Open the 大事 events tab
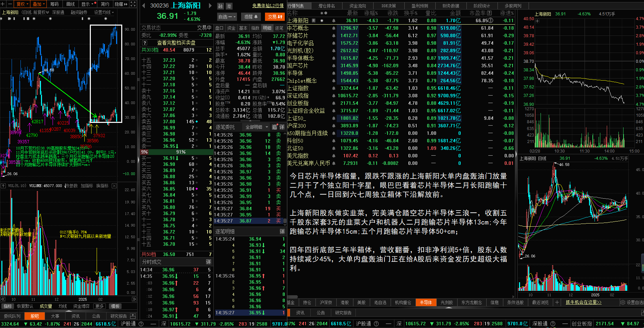 [x=55, y=316]
